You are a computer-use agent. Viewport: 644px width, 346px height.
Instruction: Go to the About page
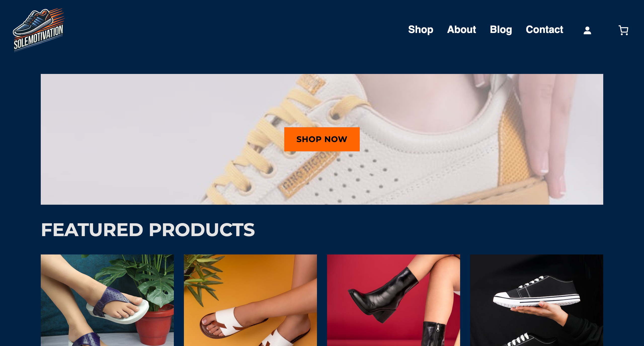(461, 30)
